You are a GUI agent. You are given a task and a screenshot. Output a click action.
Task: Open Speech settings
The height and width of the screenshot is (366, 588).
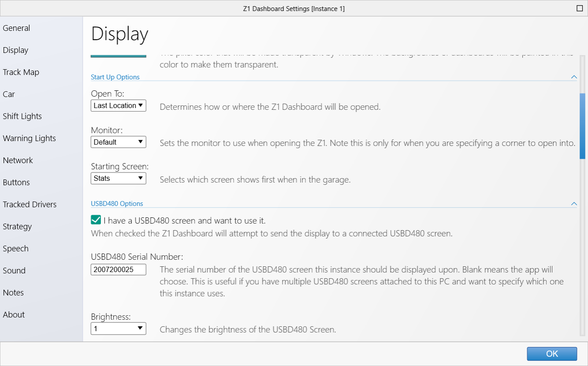[15, 249]
